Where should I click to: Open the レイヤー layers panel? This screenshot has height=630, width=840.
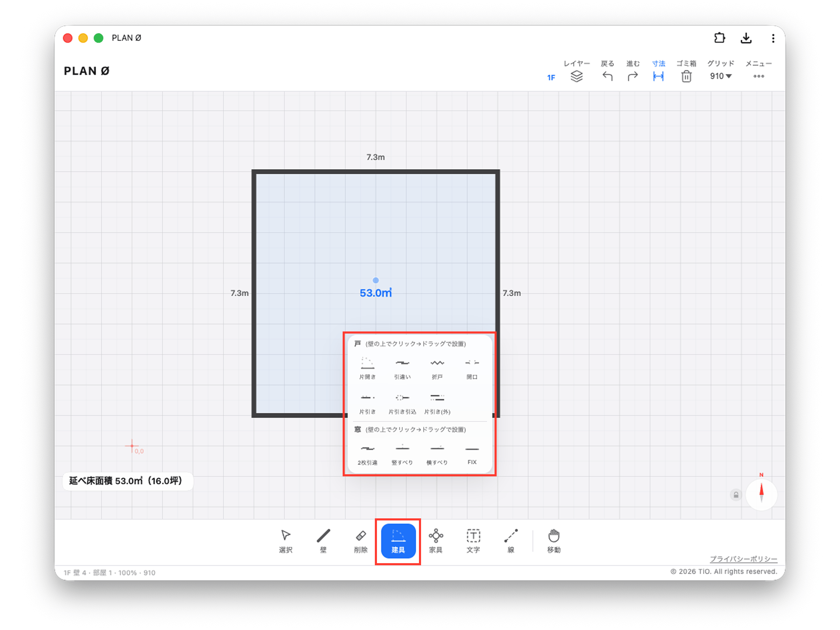pyautogui.click(x=576, y=71)
